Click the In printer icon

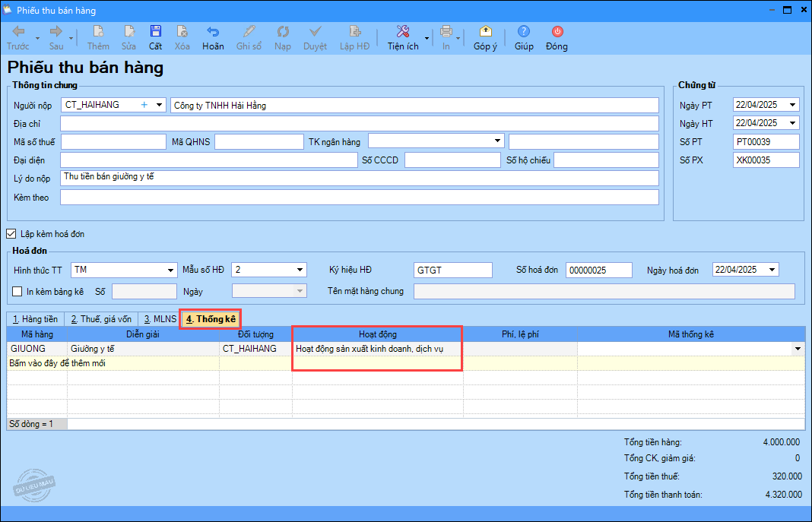[x=446, y=32]
